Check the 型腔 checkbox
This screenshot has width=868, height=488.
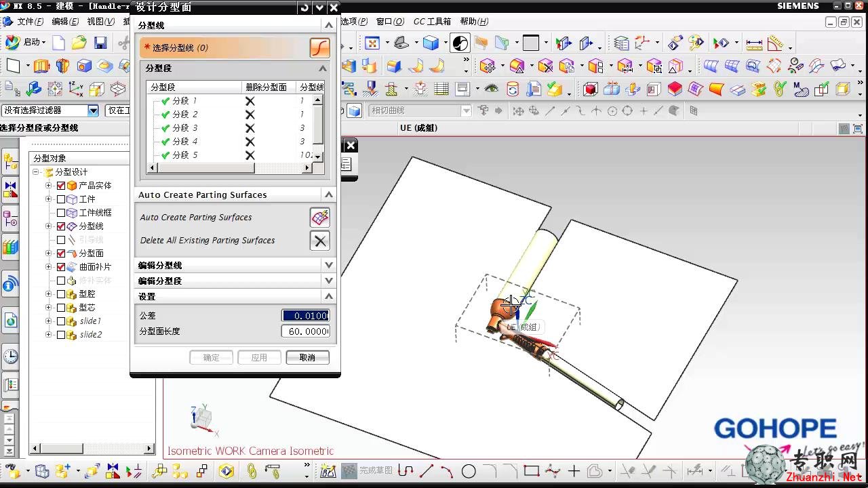(x=61, y=294)
